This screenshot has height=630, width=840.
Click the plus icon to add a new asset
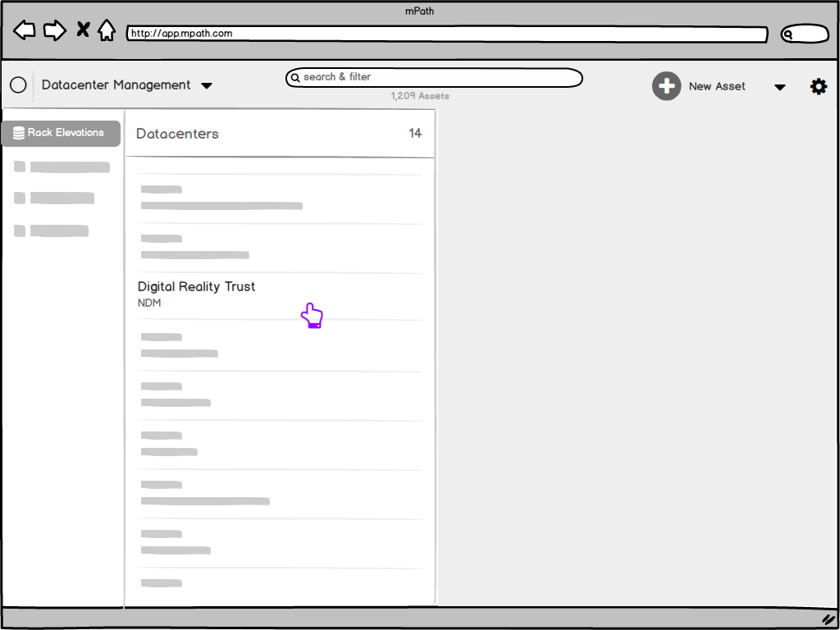[667, 85]
